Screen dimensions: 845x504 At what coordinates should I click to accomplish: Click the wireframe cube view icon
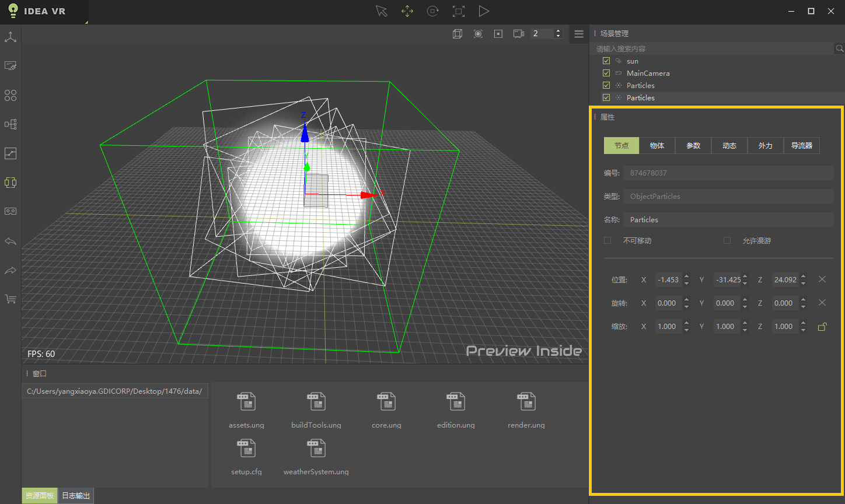(x=458, y=34)
